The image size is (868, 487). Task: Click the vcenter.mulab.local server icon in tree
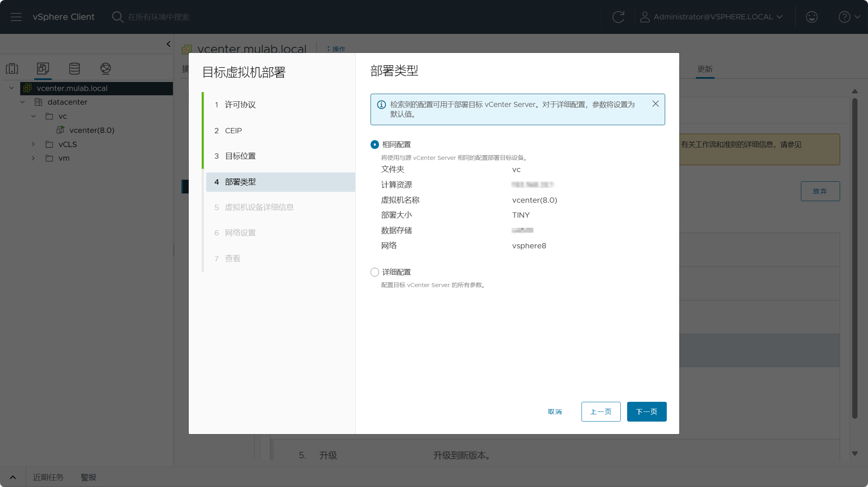27,88
